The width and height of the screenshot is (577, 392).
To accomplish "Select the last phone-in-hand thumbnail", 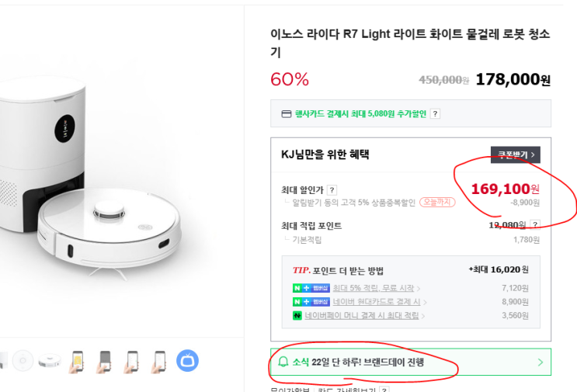I will pos(159,360).
